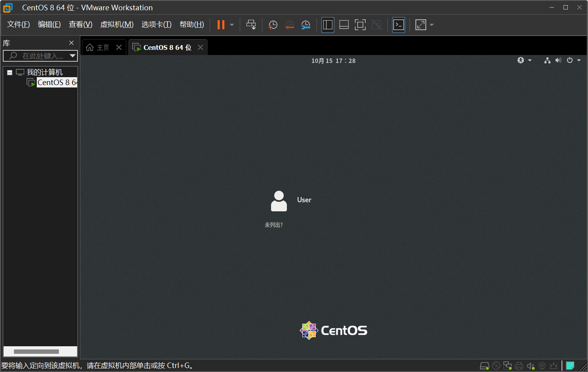This screenshot has width=588, height=372.
Task: Close the 主页 tab
Action: [x=119, y=47]
